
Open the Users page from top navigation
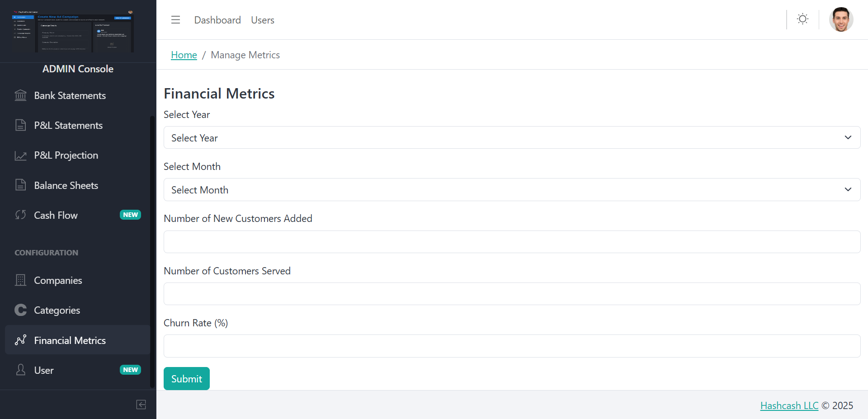[262, 19]
